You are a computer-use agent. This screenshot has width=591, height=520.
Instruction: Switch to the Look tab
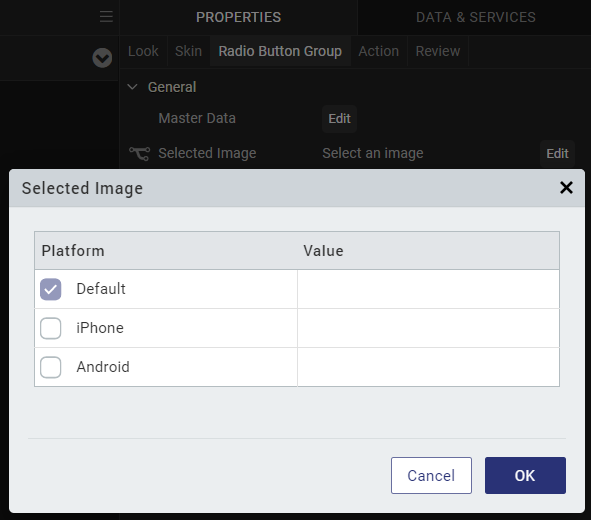pos(143,51)
